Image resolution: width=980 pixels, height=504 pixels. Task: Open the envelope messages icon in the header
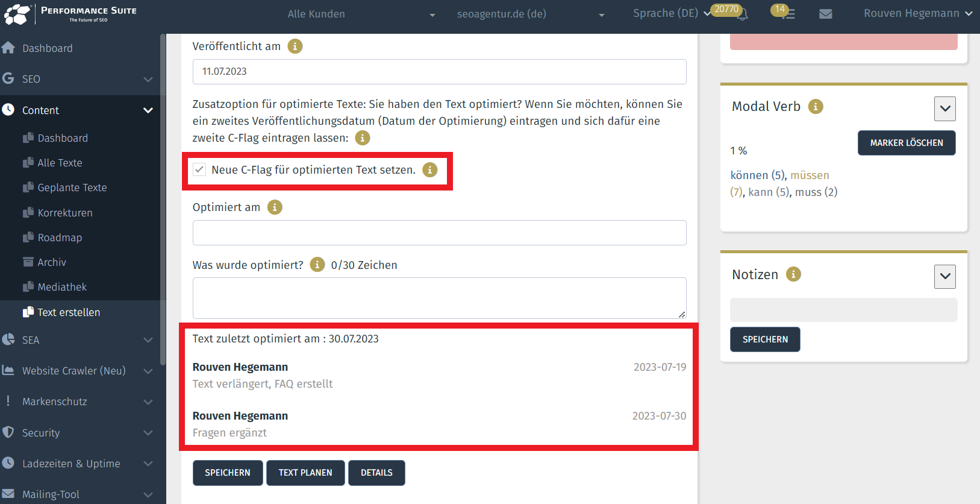tap(826, 14)
